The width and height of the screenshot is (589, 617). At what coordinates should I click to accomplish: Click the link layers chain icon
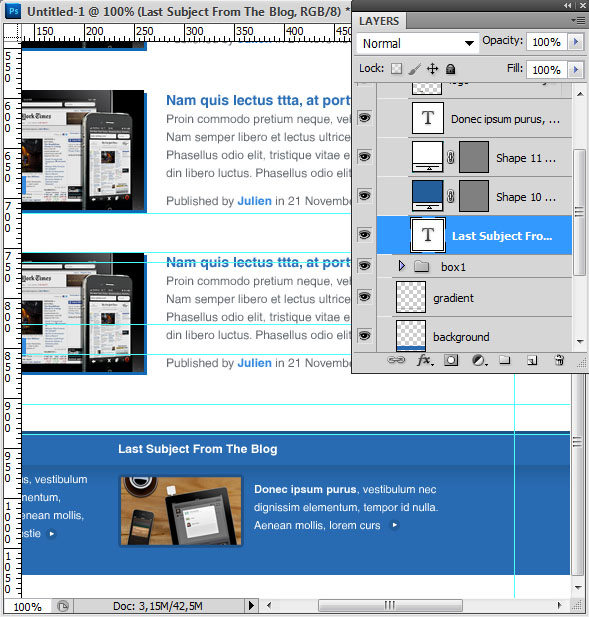point(396,360)
